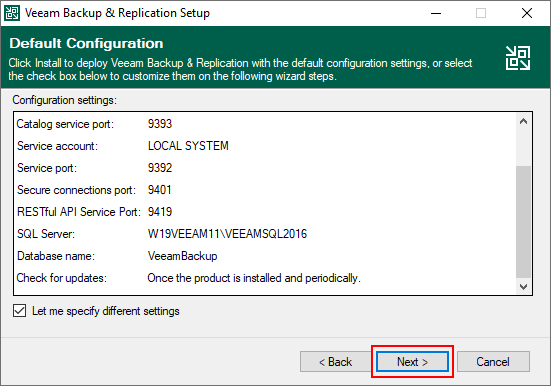Toggle Let me specify different settings checkbox

point(19,311)
